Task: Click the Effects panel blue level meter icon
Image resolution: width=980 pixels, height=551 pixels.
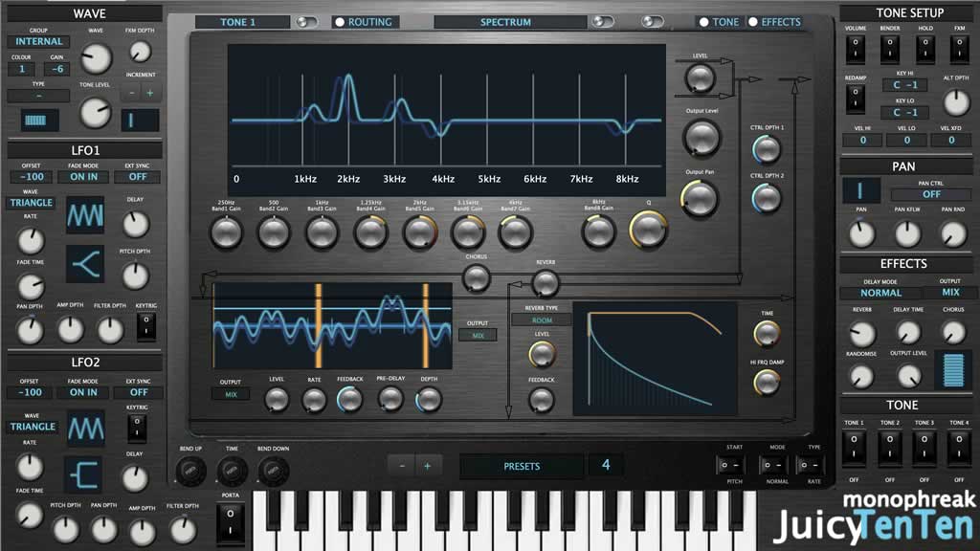Action: 952,369
